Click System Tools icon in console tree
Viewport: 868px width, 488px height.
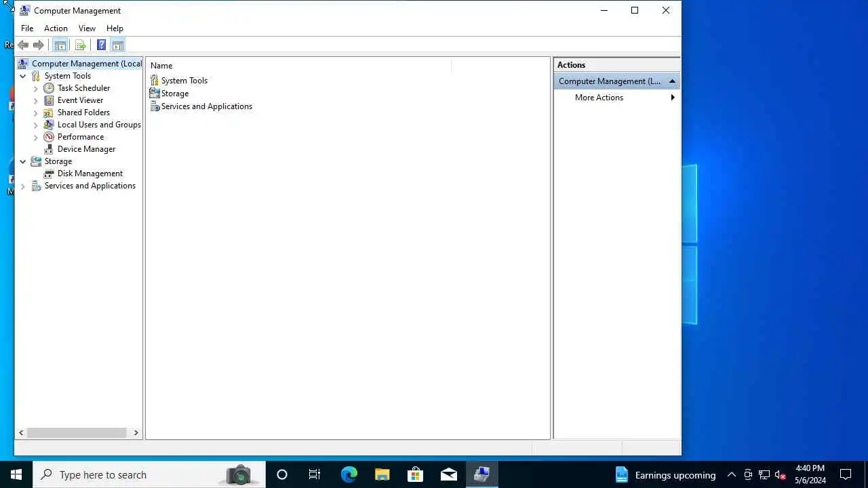pyautogui.click(x=36, y=76)
